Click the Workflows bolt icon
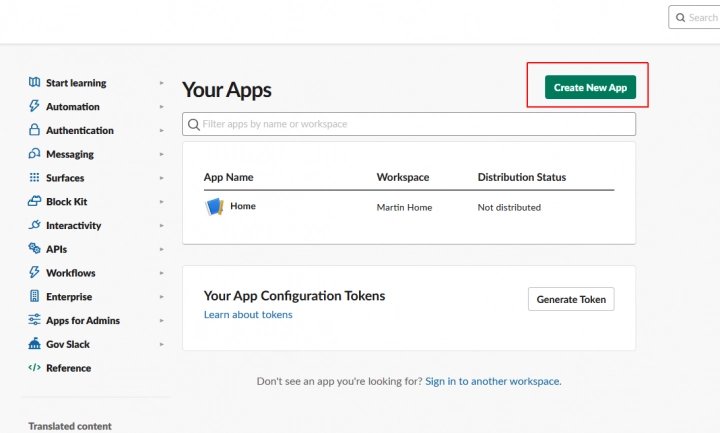The image size is (720, 433). pyautogui.click(x=34, y=272)
